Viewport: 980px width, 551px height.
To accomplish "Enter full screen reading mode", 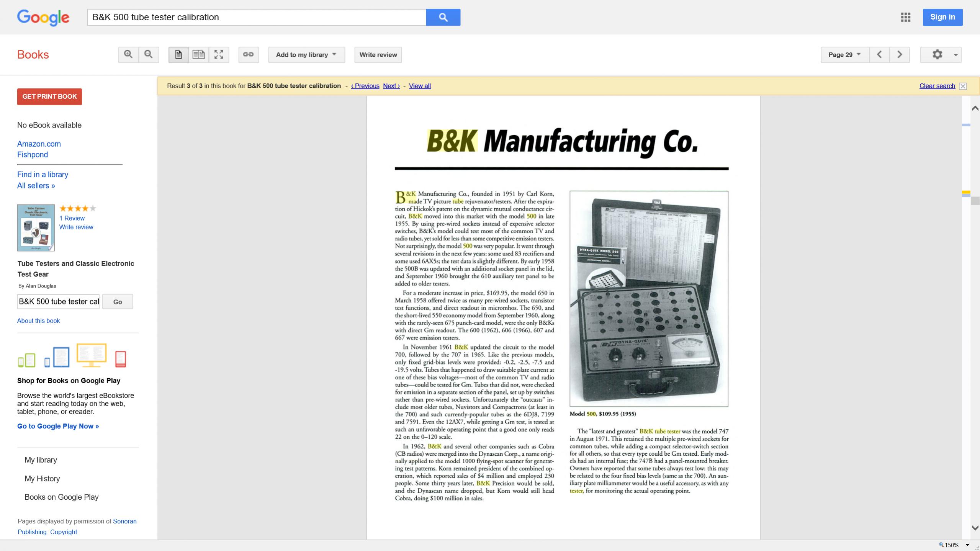I will click(x=219, y=55).
